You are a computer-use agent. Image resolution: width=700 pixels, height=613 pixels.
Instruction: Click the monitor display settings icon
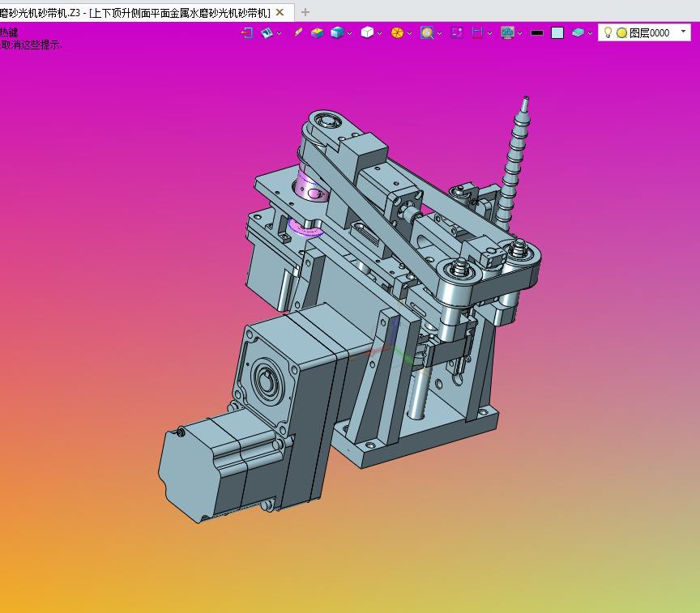point(508,32)
